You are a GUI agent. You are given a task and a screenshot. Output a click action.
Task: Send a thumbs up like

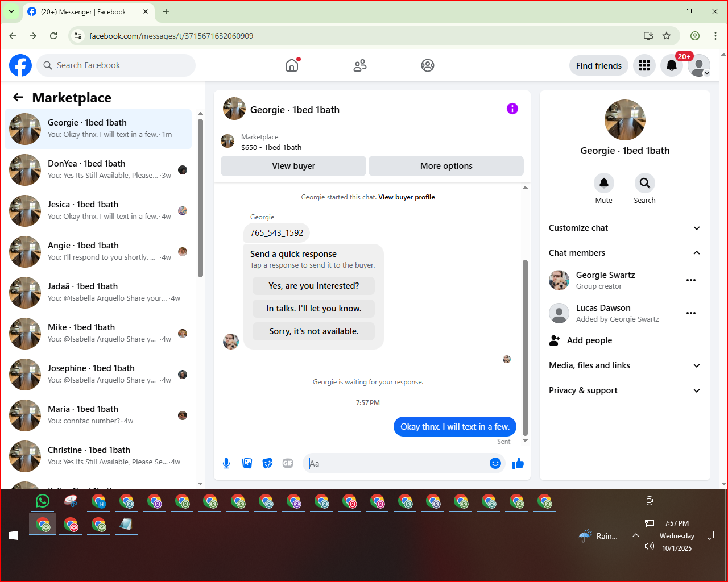(518, 463)
